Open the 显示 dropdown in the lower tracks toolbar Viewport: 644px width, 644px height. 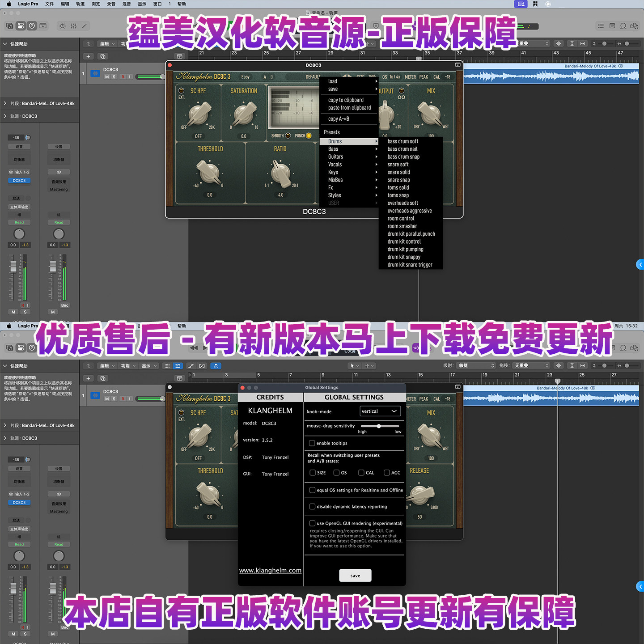tap(149, 366)
